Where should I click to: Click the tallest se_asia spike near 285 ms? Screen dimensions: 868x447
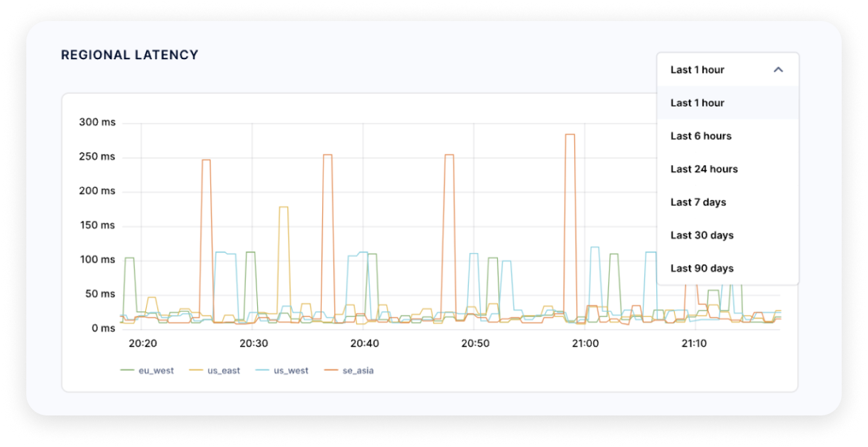(569, 135)
